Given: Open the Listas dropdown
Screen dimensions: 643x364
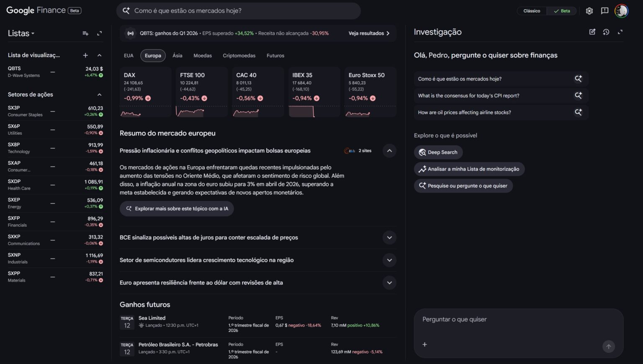Looking at the screenshot, I should pos(21,33).
